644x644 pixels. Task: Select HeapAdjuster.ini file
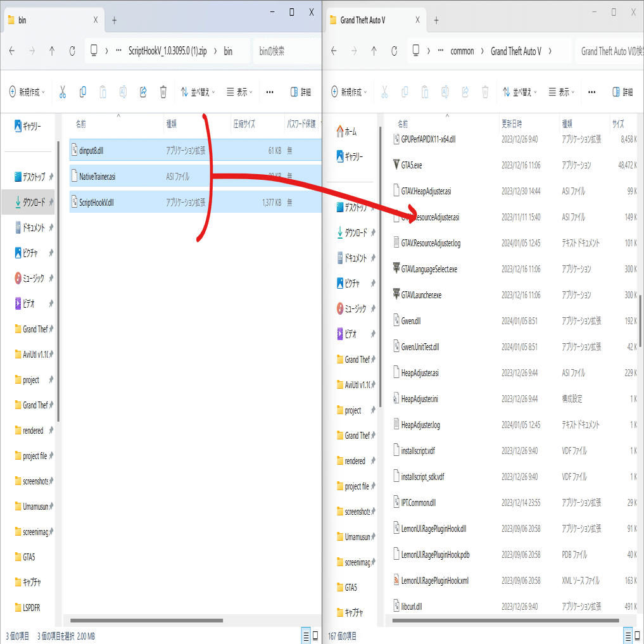pos(419,399)
